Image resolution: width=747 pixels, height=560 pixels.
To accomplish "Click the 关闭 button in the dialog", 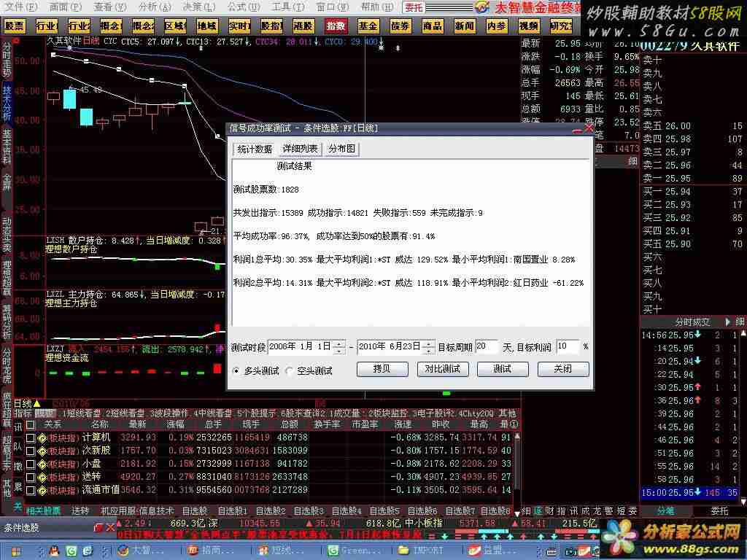I will 563,369.
